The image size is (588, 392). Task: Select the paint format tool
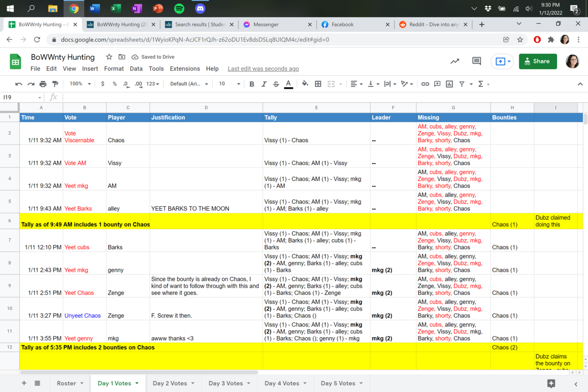(55, 84)
